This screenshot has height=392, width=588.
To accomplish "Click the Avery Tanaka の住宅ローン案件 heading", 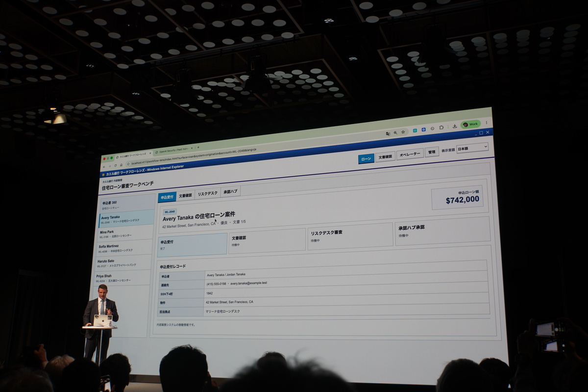I will click(x=199, y=216).
